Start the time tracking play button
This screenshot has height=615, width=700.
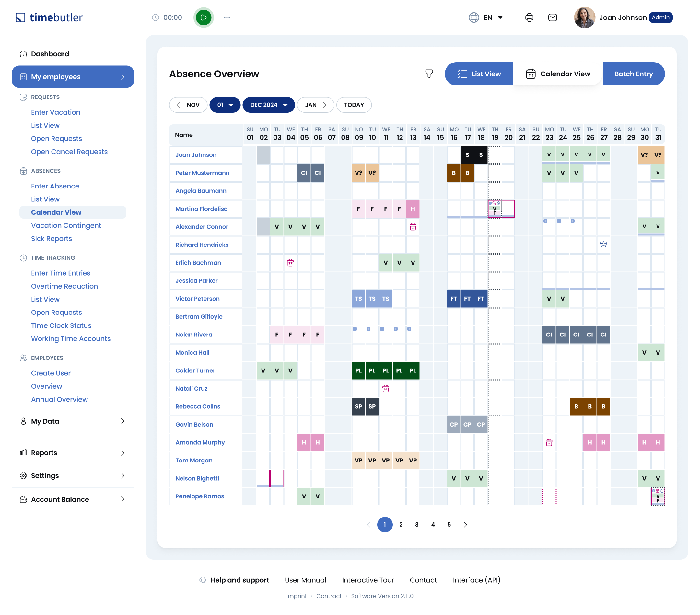pos(204,17)
